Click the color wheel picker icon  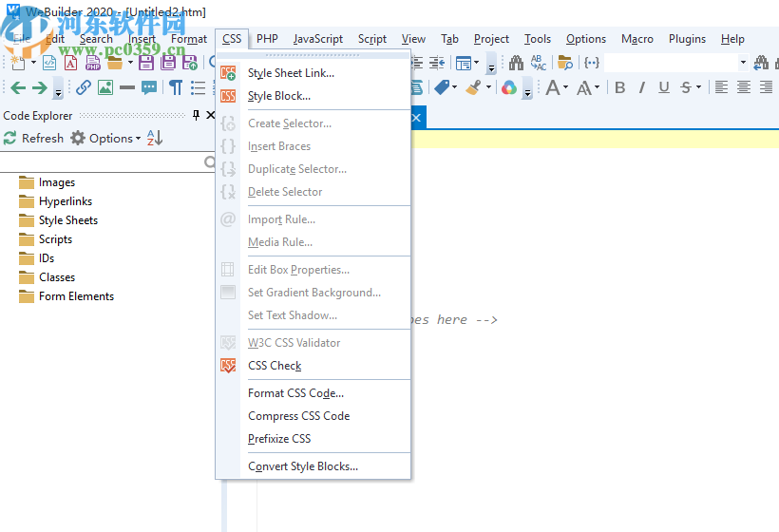(509, 88)
